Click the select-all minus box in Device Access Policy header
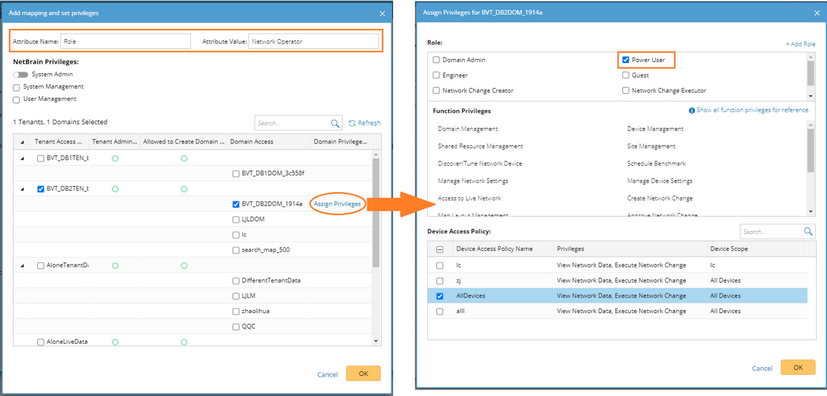Viewport: 827px width, 396px height. coord(440,250)
